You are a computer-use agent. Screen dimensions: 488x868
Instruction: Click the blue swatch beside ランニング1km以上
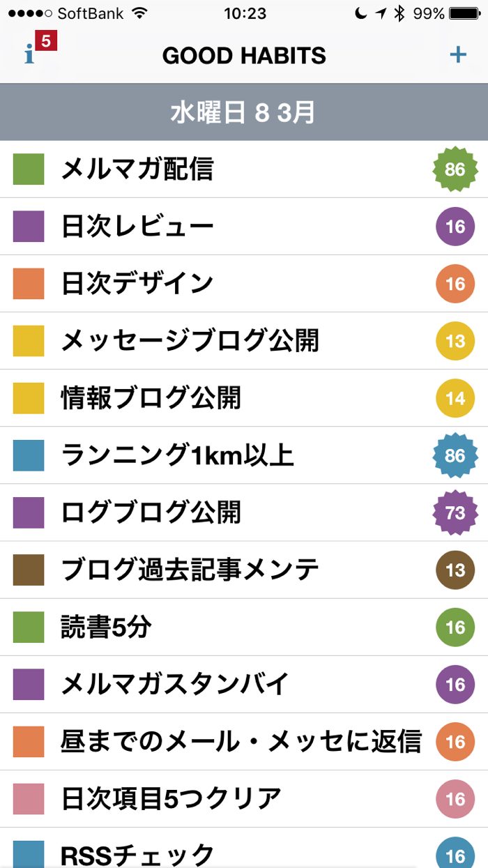[29, 456]
